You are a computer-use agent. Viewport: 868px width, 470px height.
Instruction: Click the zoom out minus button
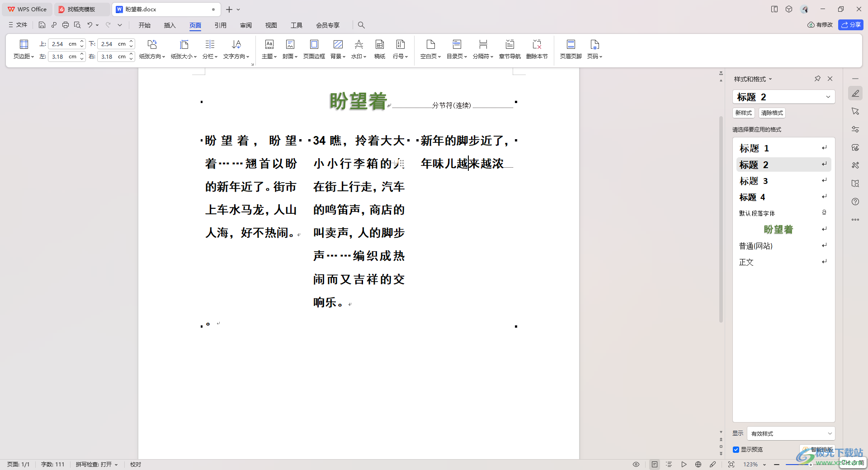point(777,464)
